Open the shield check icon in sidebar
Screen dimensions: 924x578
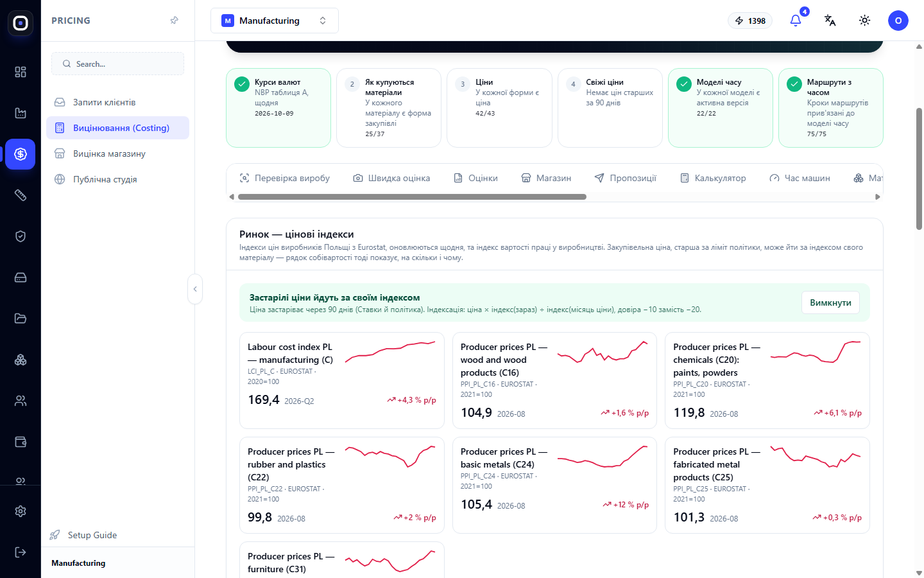click(21, 236)
